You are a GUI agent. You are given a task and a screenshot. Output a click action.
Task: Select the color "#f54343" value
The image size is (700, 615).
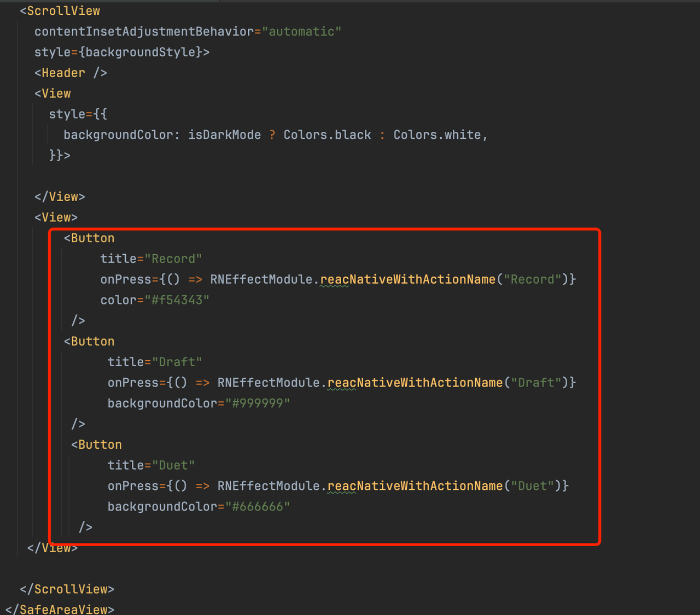pos(177,300)
